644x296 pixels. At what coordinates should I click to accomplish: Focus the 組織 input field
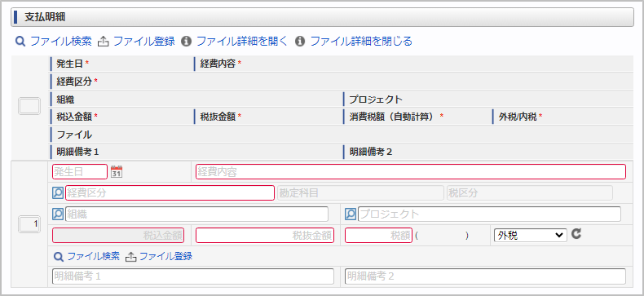tap(196, 214)
